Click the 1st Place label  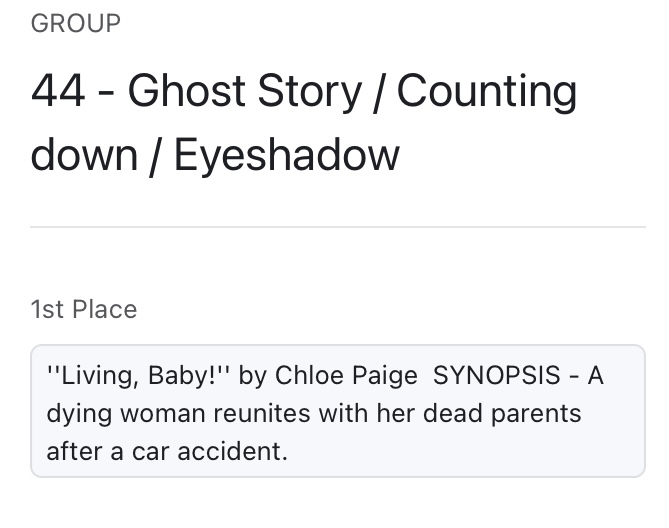click(x=84, y=309)
